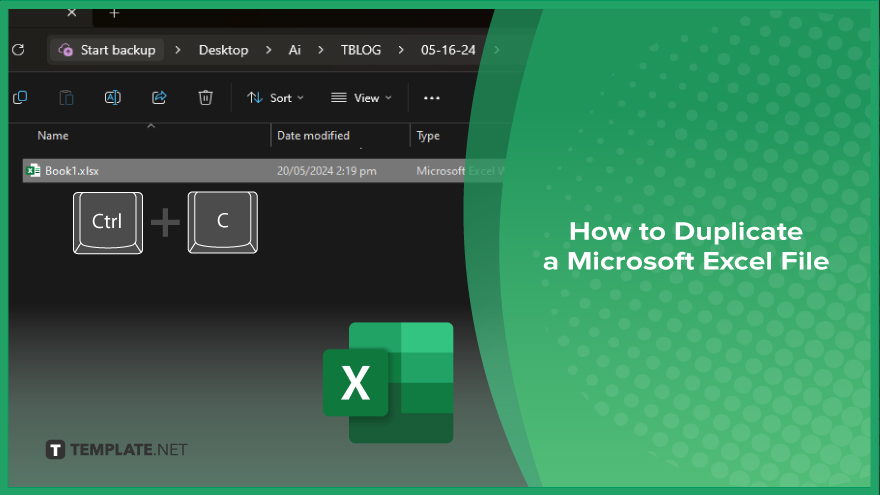880x495 pixels.
Task: Sort by the Type column header
Action: pos(428,136)
